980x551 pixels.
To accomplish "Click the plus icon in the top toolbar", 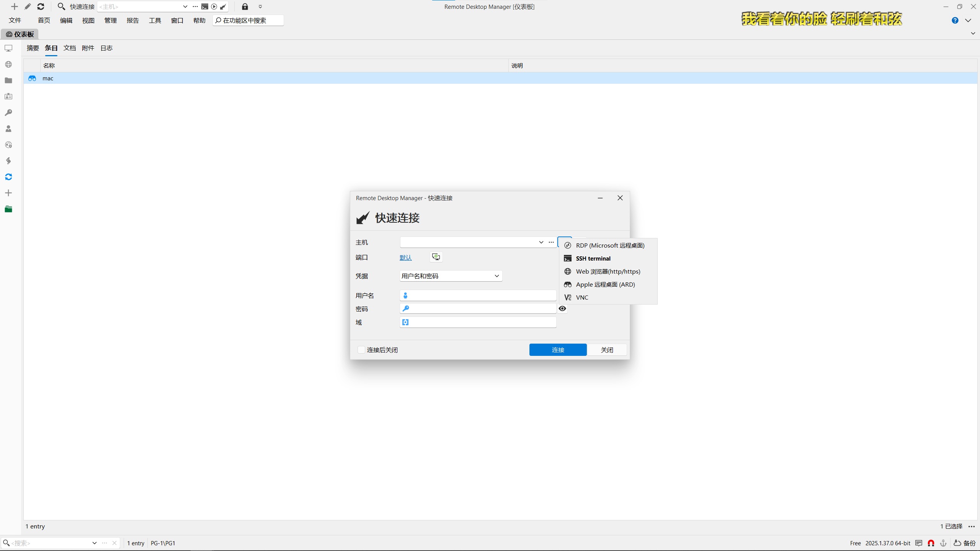I will 15,7.
